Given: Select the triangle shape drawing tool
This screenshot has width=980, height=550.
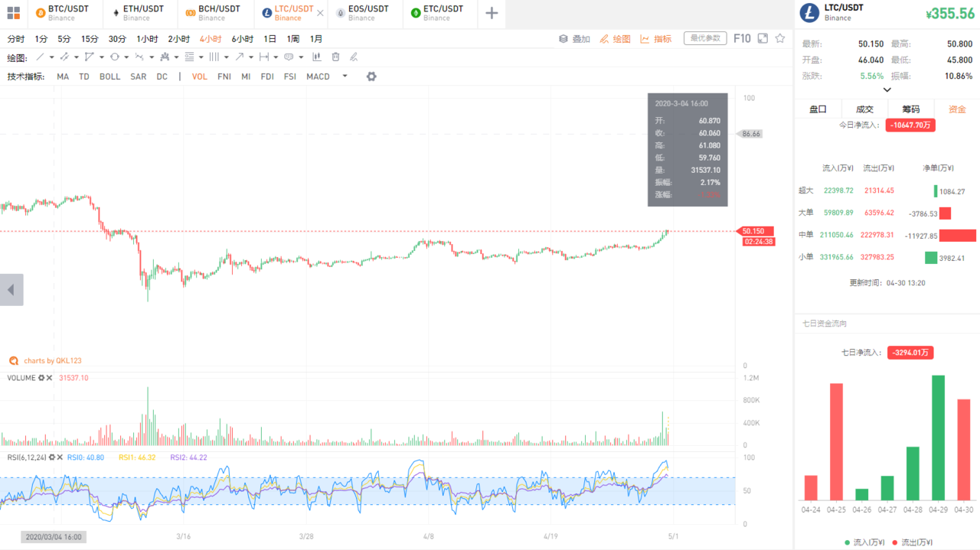Looking at the screenshot, I should click(90, 57).
